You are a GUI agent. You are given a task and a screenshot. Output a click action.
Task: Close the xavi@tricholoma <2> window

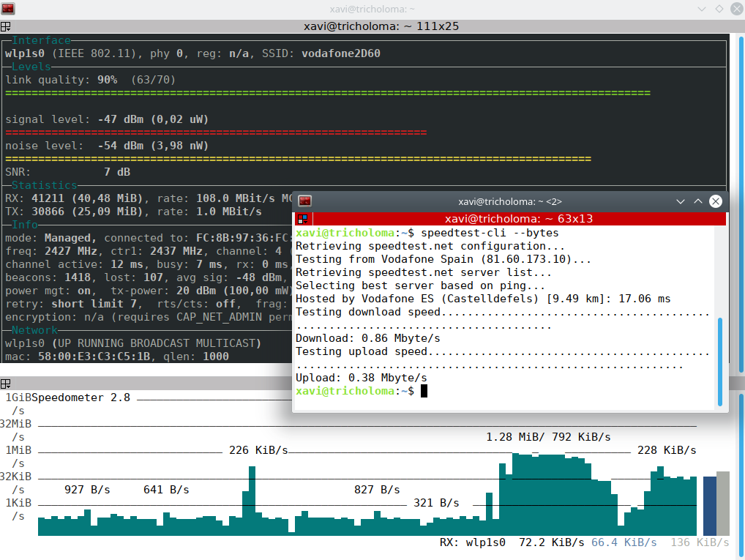716,201
